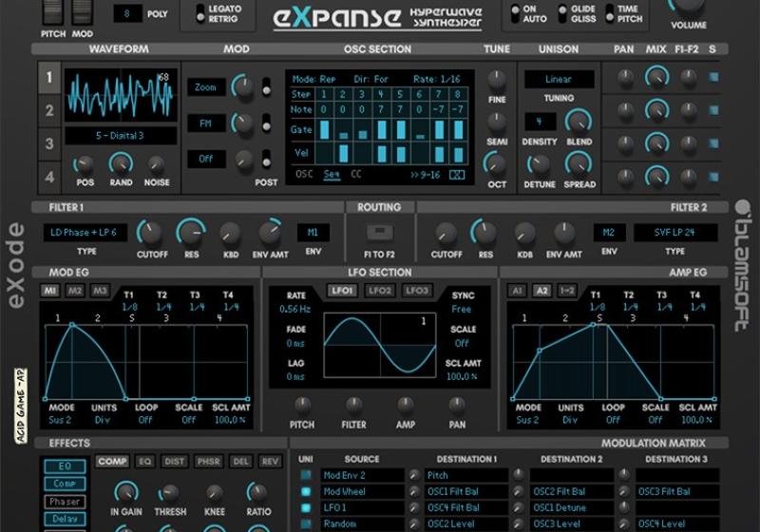Turn Filter 2 ENV AMT knob

point(563,233)
